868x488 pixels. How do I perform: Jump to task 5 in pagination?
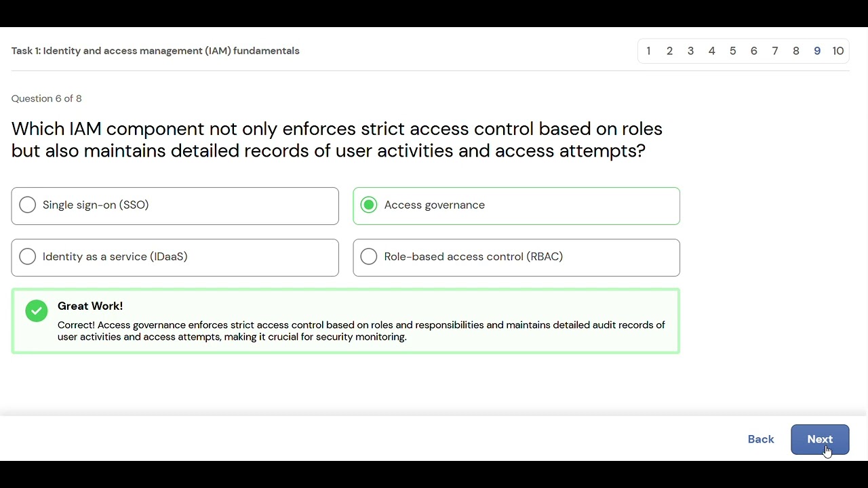(732, 51)
